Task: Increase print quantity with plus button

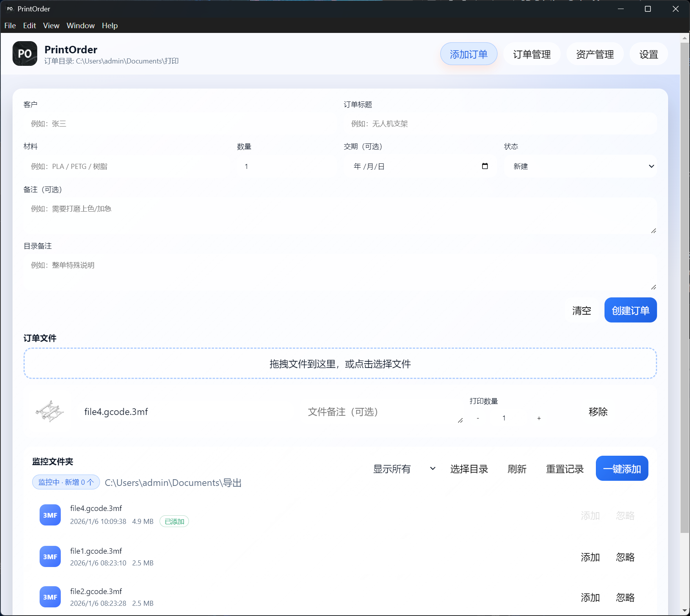Action: coord(539,418)
